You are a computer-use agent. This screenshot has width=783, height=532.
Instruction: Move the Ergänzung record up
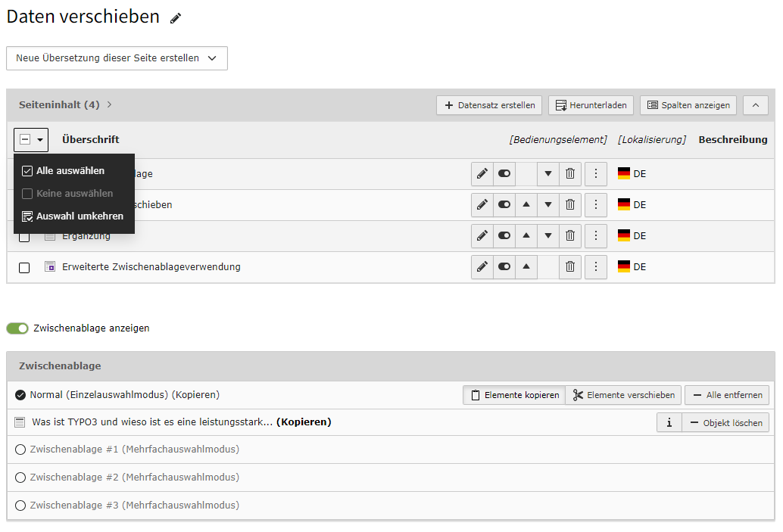(x=526, y=235)
